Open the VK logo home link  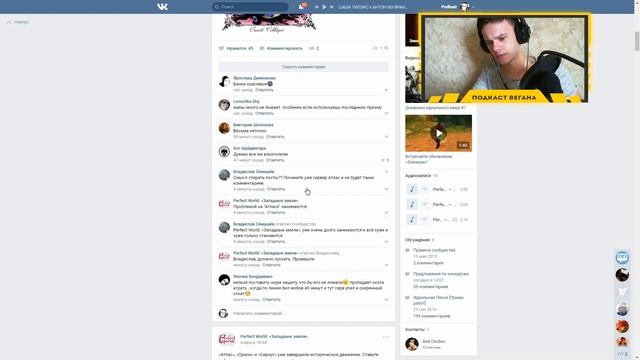pos(162,7)
